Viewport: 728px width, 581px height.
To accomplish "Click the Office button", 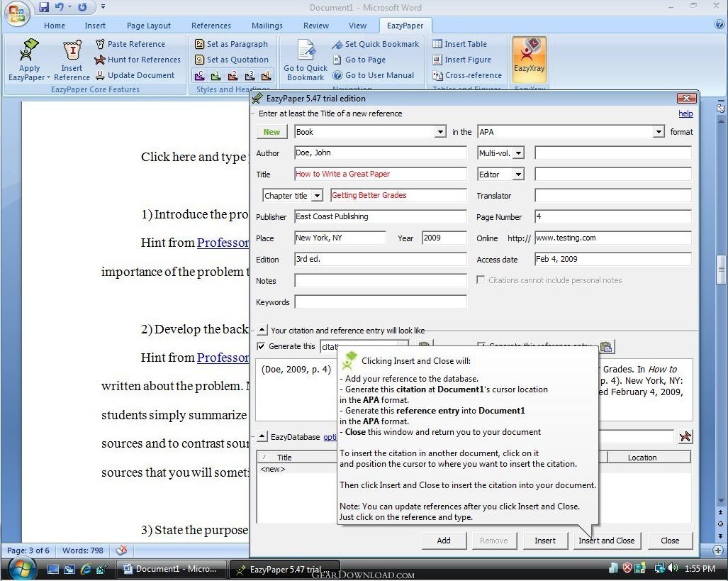I will tap(17, 13).
